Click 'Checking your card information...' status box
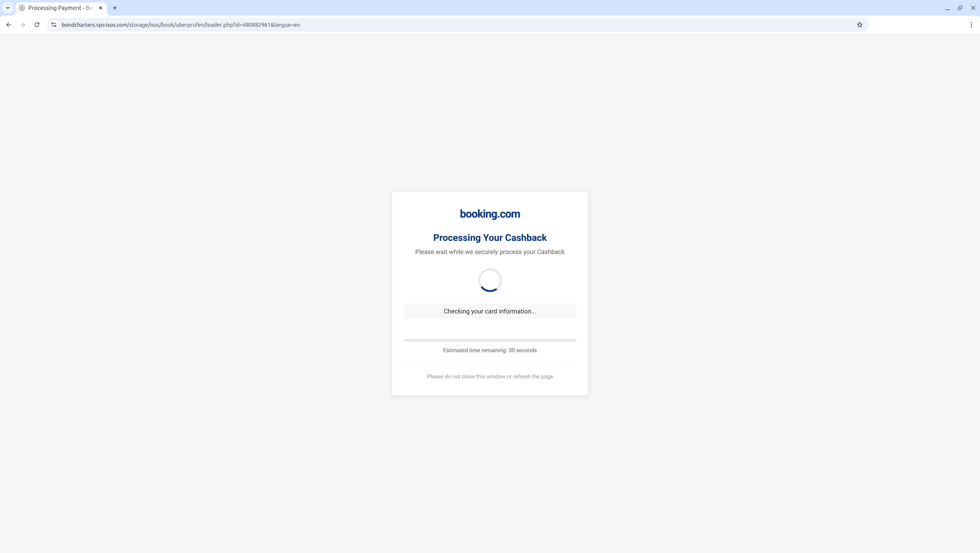Screen dimensions: 980x553 (x=490, y=311)
